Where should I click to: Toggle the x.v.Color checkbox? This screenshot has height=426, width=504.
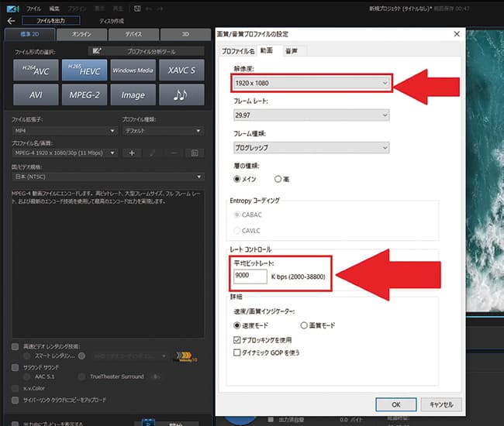[x=15, y=389]
